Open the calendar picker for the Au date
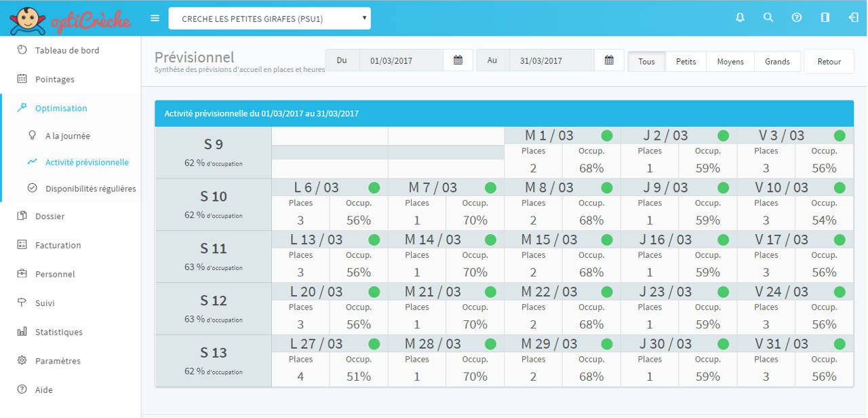The width and height of the screenshot is (868, 418). 609,60
